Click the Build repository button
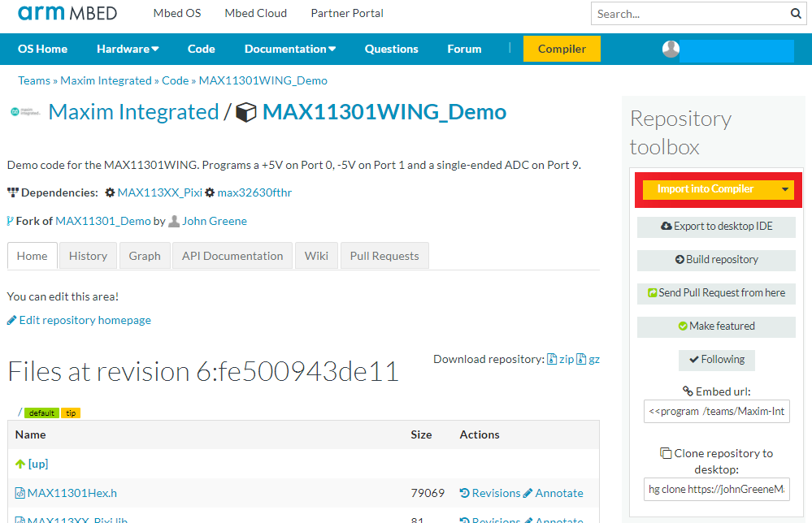This screenshot has height=523, width=812. (x=716, y=260)
